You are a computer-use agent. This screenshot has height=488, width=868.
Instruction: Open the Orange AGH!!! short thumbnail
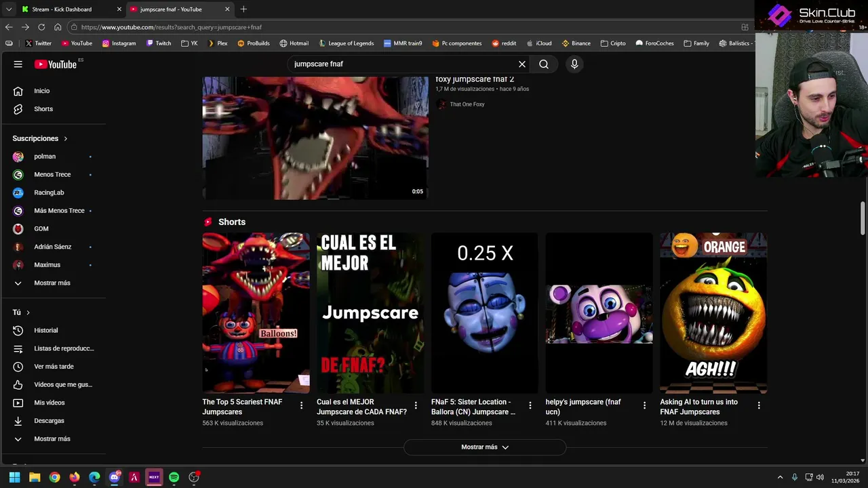pyautogui.click(x=713, y=313)
